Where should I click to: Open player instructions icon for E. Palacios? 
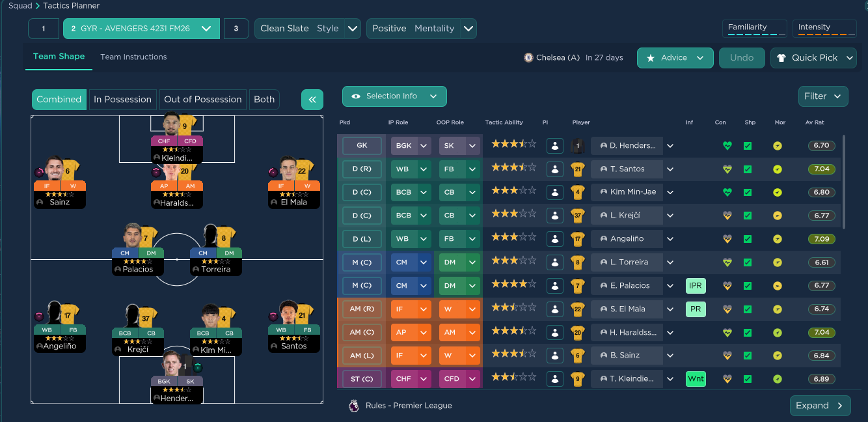555,285
